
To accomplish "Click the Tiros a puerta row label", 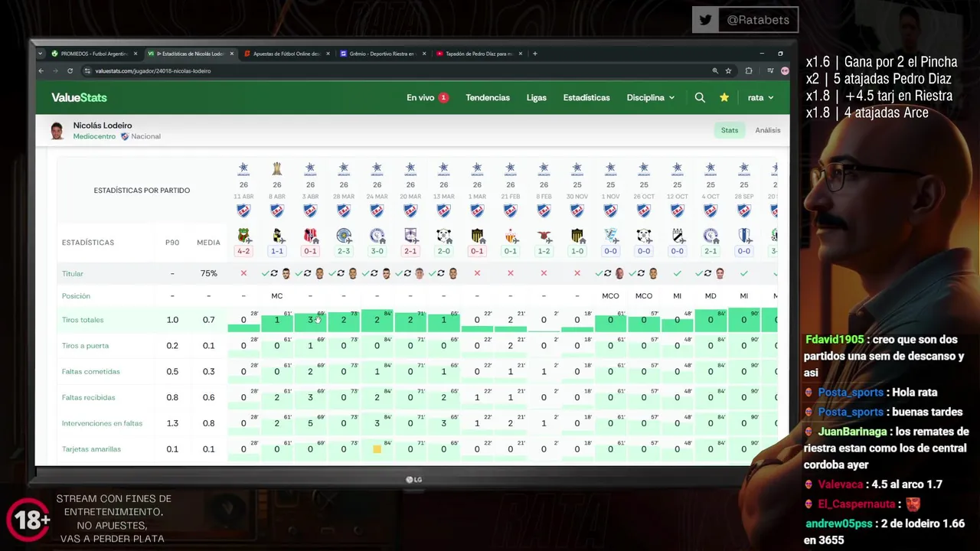I will (85, 346).
